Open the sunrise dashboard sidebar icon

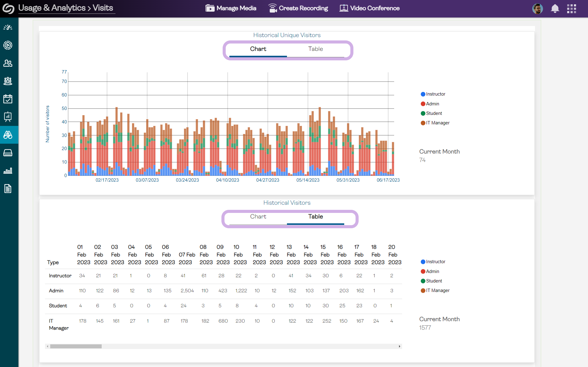coord(8,28)
